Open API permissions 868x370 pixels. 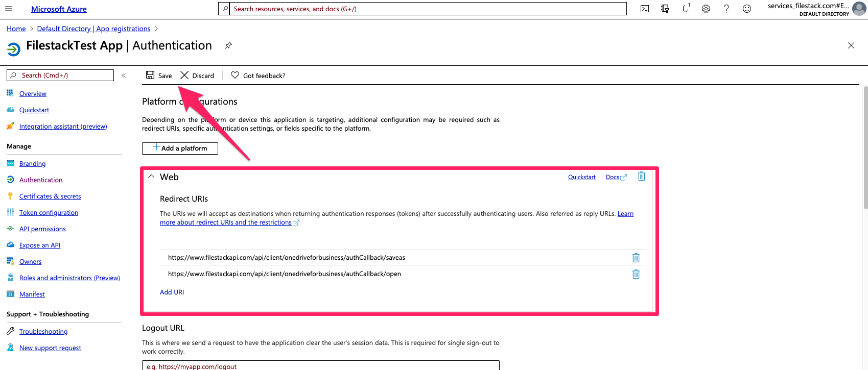[x=42, y=229]
